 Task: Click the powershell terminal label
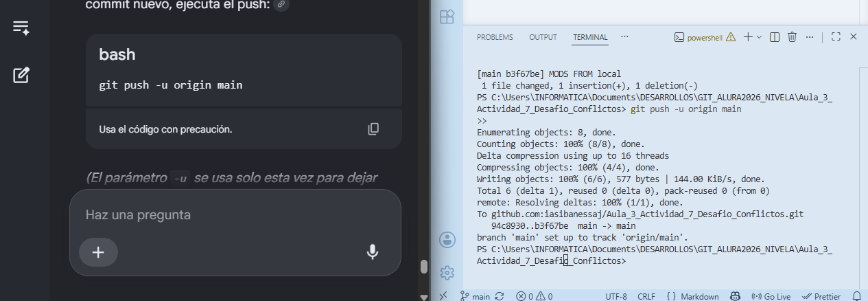tap(705, 37)
